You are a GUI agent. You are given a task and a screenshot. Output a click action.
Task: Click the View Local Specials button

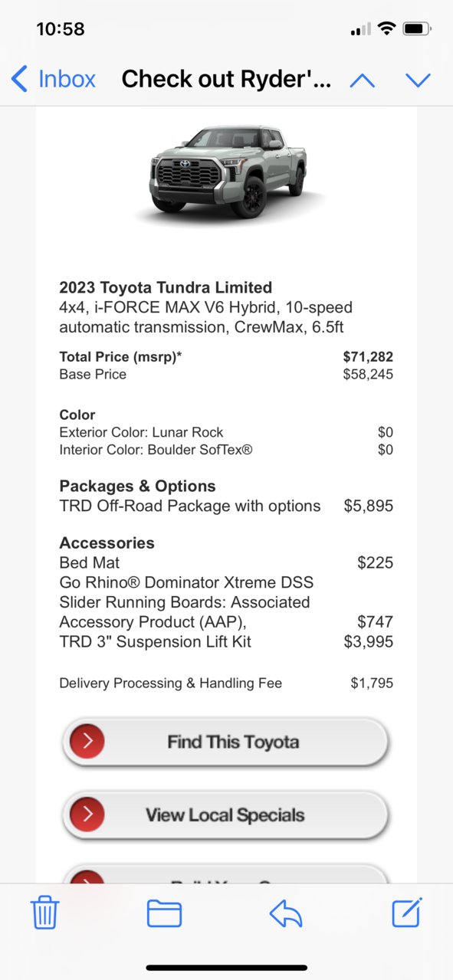[226, 815]
